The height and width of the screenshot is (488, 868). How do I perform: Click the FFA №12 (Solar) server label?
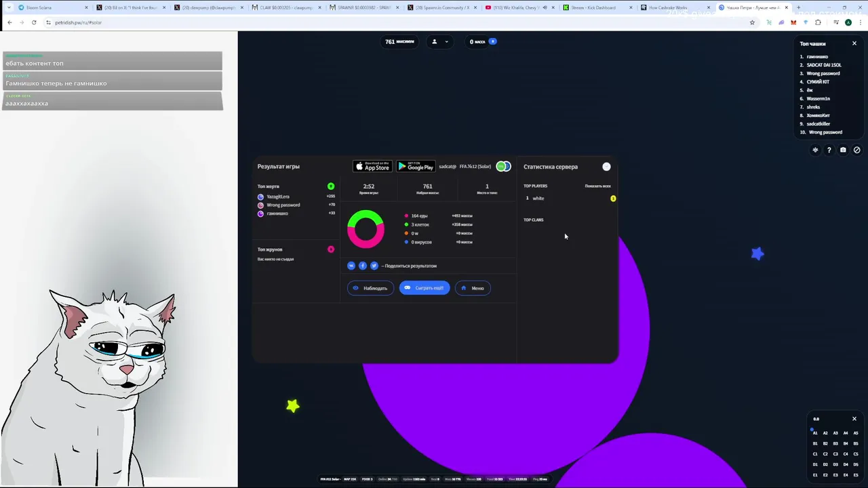(475, 166)
